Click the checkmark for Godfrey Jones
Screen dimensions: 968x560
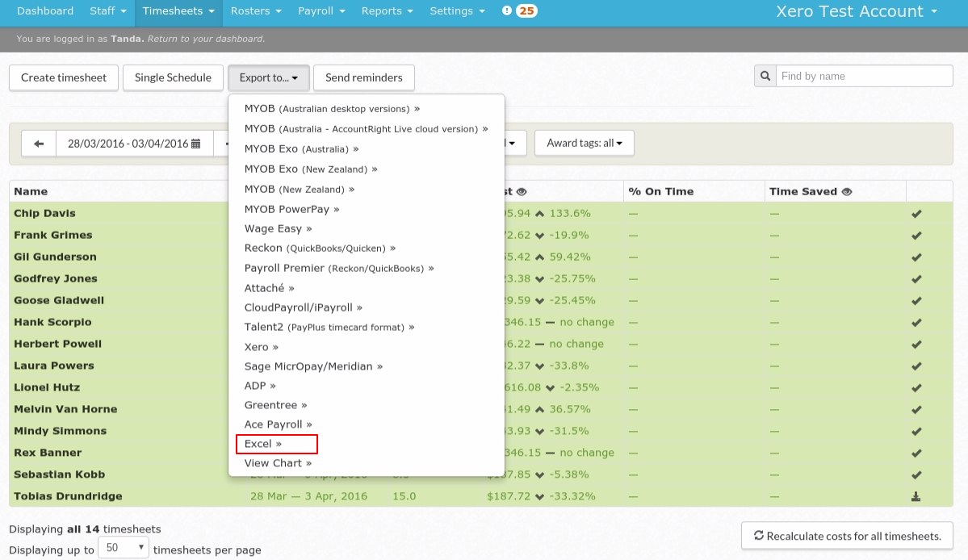916,278
